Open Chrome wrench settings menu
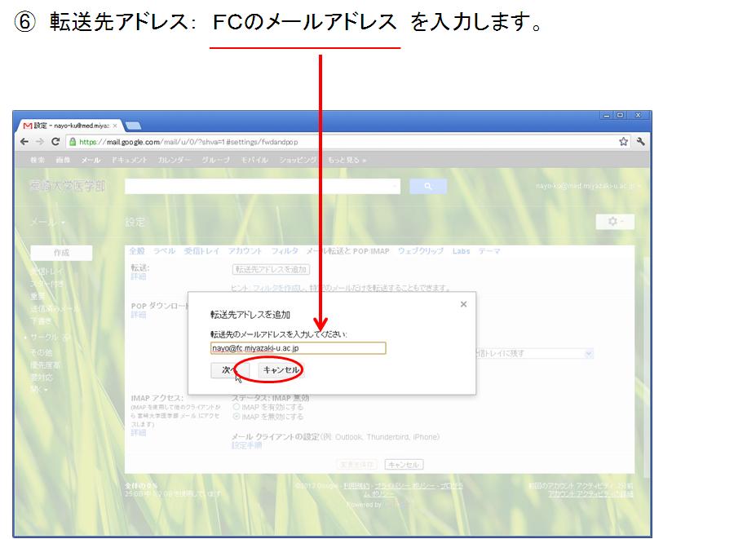The height and width of the screenshot is (539, 756). [x=641, y=142]
